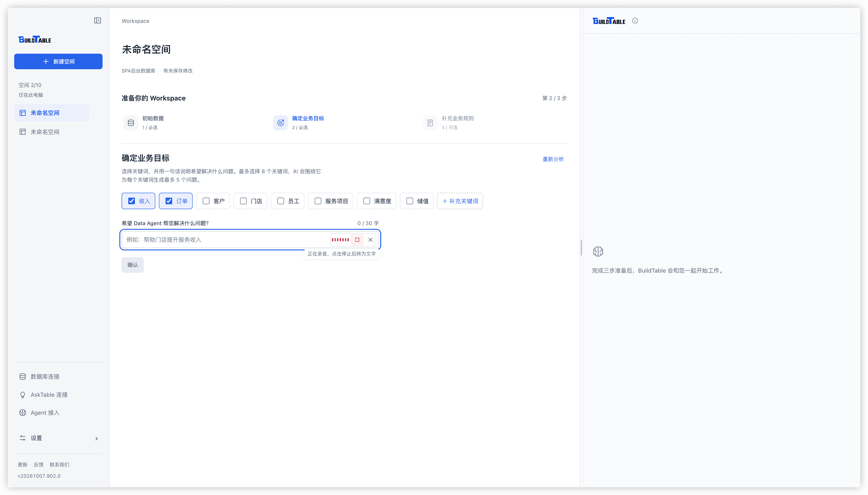This screenshot has width=868, height=495.
Task: Check the 满意度 keyword
Action: click(x=376, y=201)
